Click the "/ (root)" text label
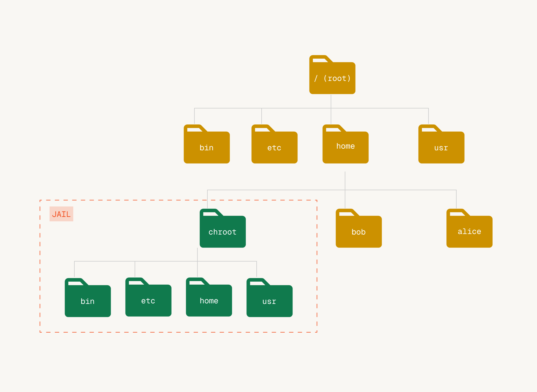Screen dimensions: 537x392 (x=332, y=78)
